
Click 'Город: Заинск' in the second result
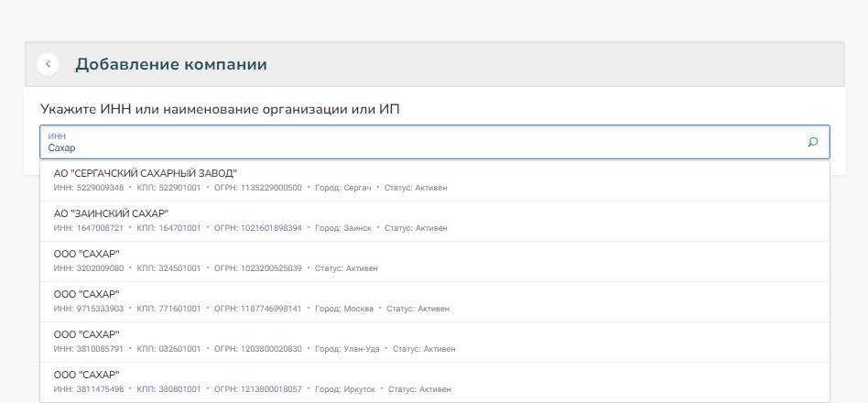click(x=343, y=228)
